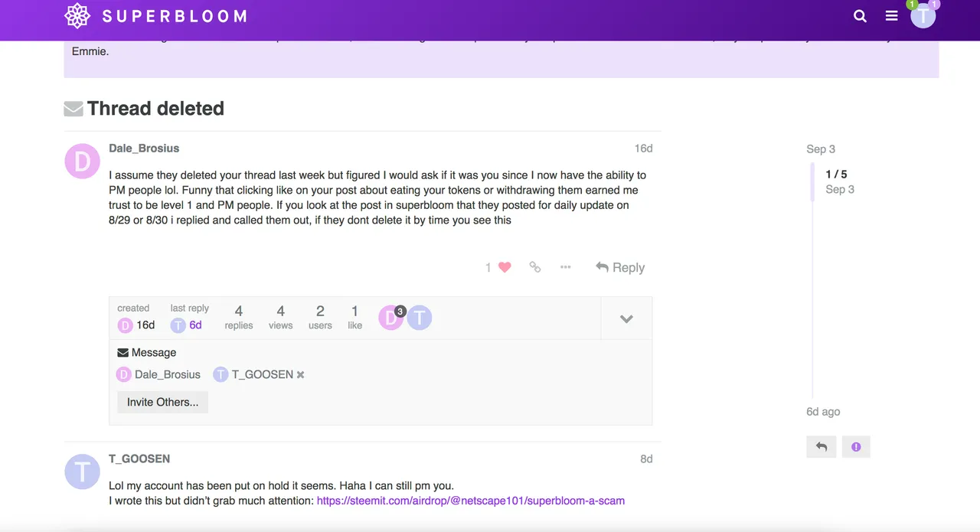The image size is (980, 532).
Task: Click T_GOOSEN's large post avatar
Action: 82,472
